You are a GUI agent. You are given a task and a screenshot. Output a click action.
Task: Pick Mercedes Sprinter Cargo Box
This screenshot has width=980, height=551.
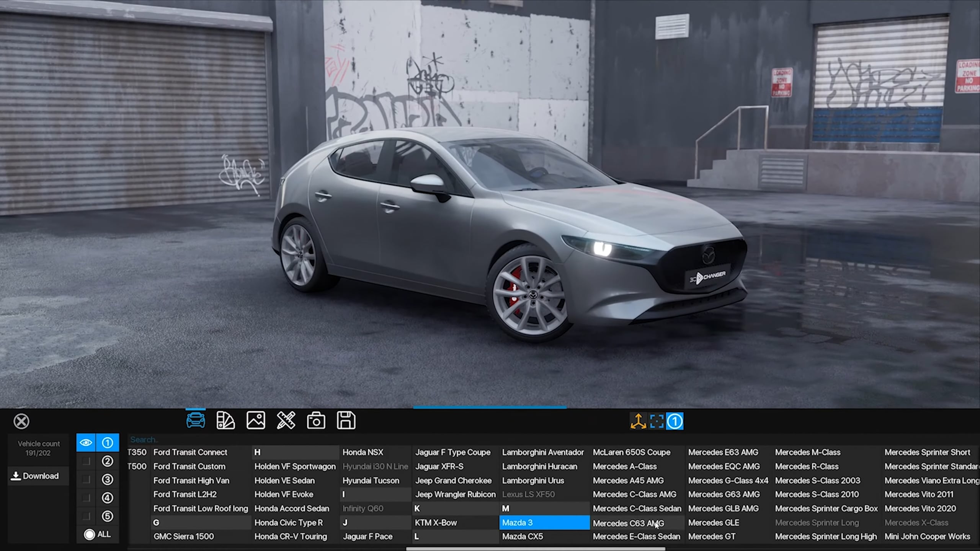(826, 509)
